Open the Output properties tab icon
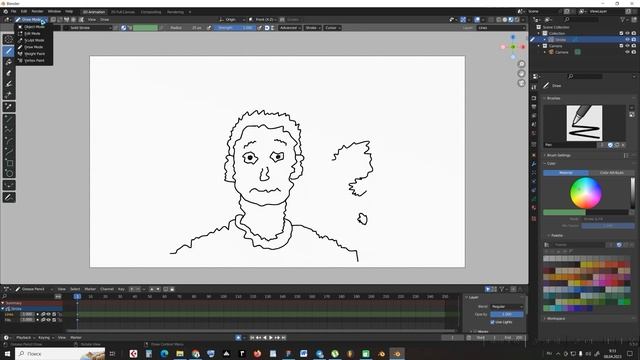 [x=534, y=107]
